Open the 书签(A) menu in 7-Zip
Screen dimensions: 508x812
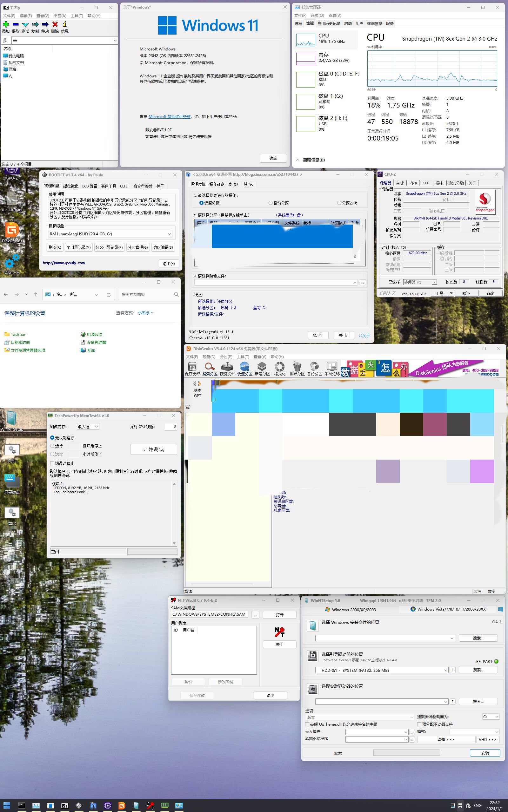[x=60, y=16]
